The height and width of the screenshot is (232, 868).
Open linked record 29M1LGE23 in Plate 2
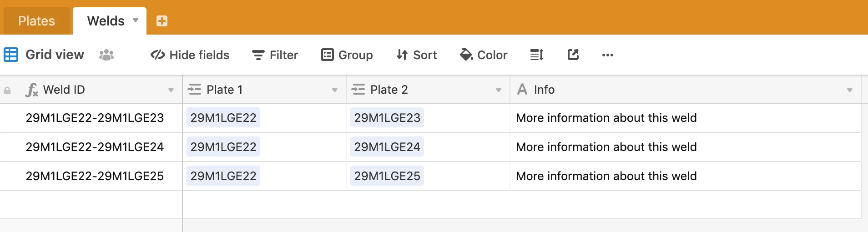[x=387, y=118]
